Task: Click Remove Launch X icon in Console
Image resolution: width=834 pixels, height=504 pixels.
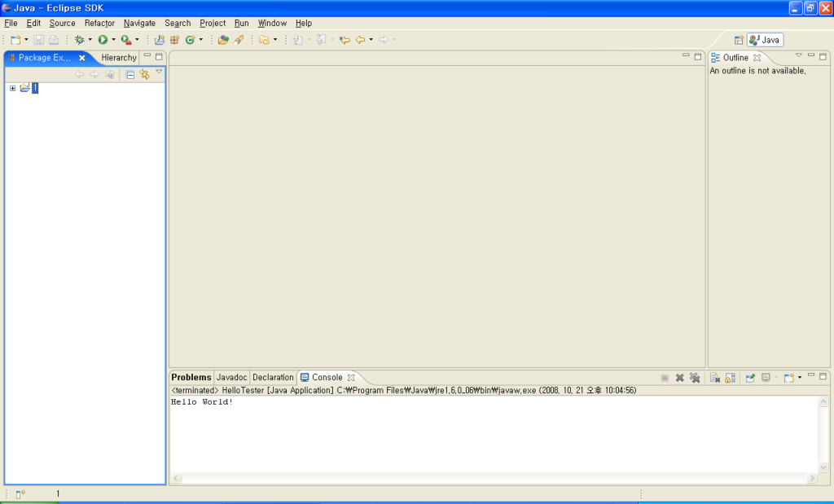Action: pyautogui.click(x=680, y=378)
